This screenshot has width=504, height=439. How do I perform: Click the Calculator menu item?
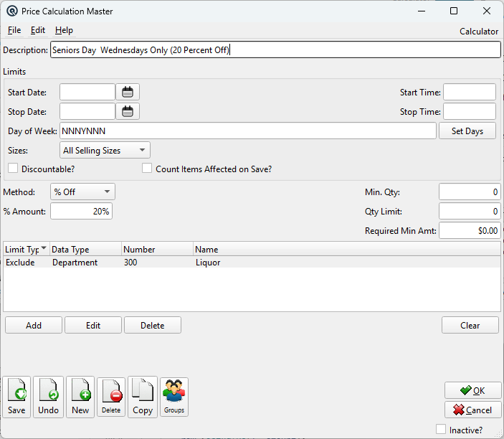coord(479,32)
